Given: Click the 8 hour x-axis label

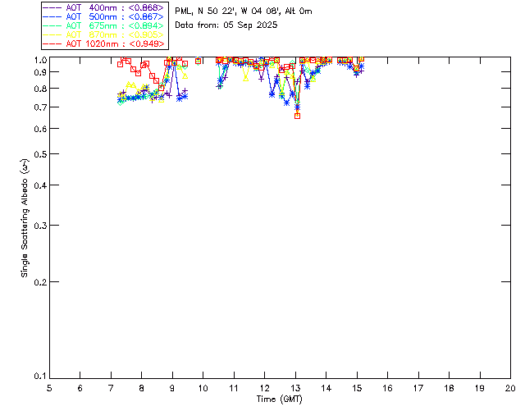Looking at the screenshot, I should coord(142,388).
